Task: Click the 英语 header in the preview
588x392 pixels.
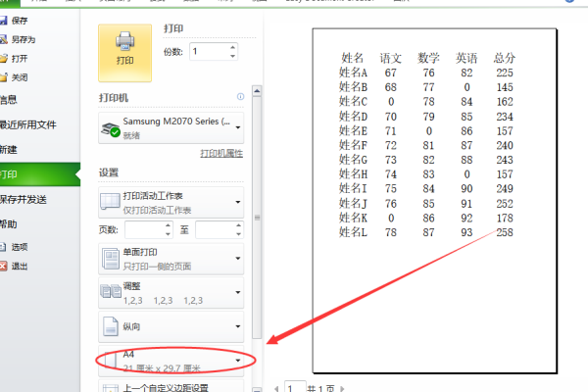Action: point(466,58)
